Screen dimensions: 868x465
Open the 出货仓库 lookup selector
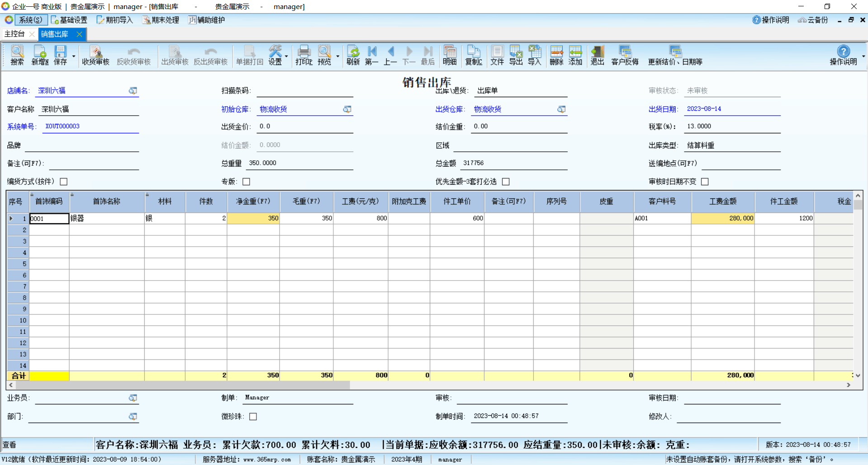click(561, 109)
